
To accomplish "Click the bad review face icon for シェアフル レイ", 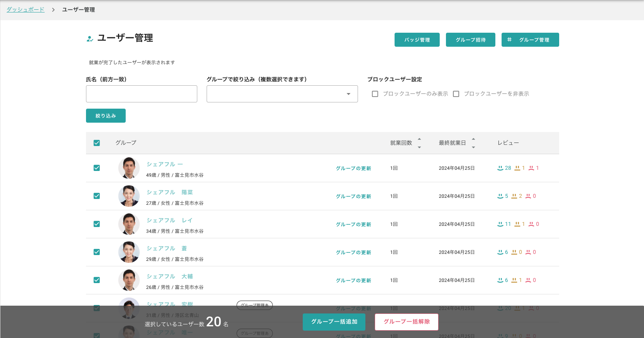I will coord(531,224).
